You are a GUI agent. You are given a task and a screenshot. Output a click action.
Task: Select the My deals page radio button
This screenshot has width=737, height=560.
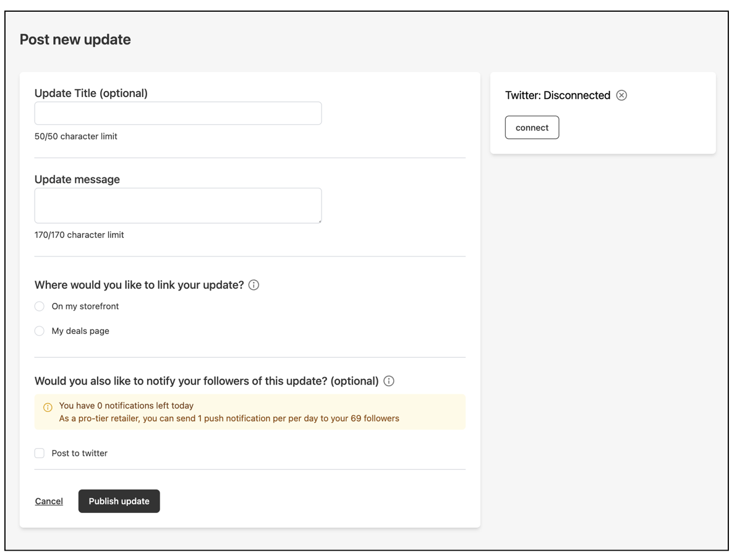40,331
